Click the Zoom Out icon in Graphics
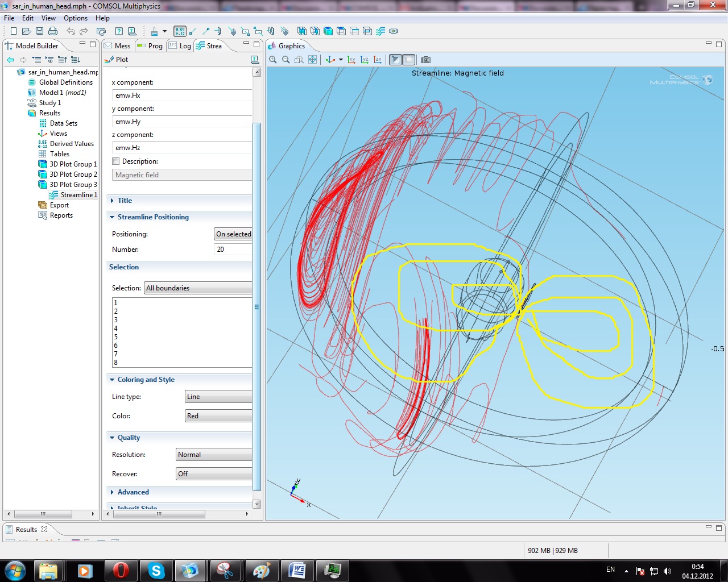Image resolution: width=728 pixels, height=582 pixels. [x=286, y=60]
